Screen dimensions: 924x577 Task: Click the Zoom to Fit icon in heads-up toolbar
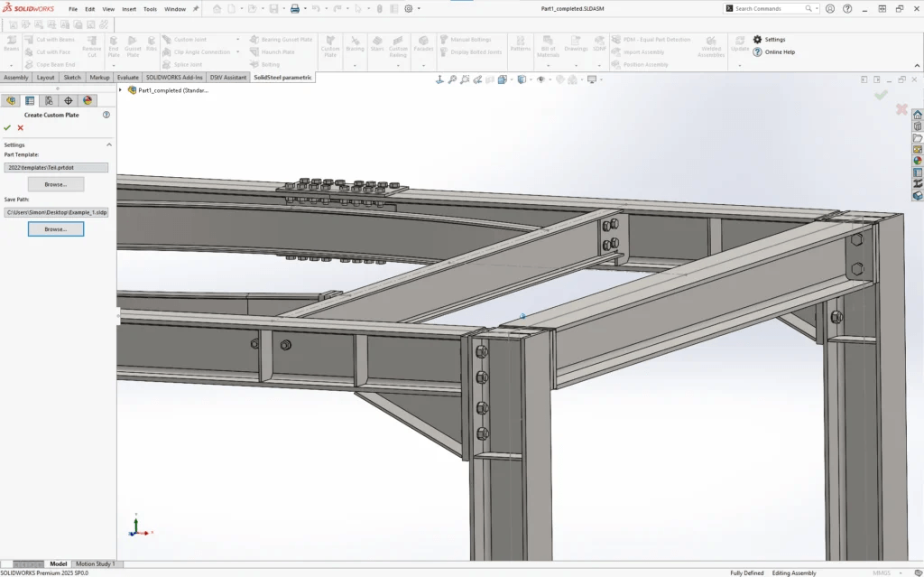click(453, 79)
